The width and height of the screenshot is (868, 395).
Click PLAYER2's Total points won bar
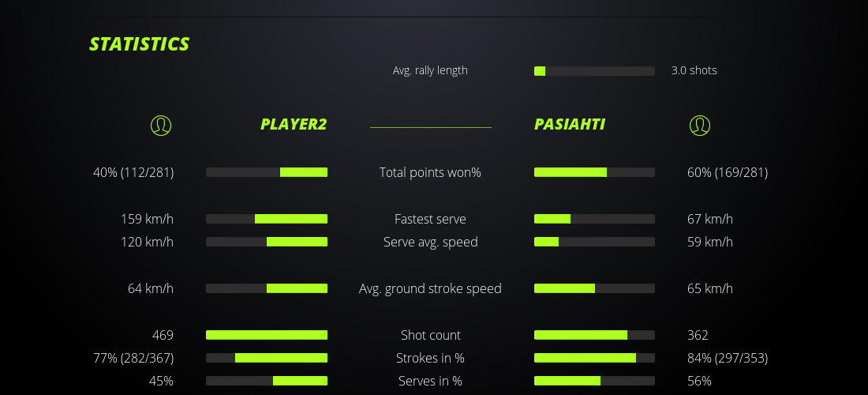click(x=267, y=172)
